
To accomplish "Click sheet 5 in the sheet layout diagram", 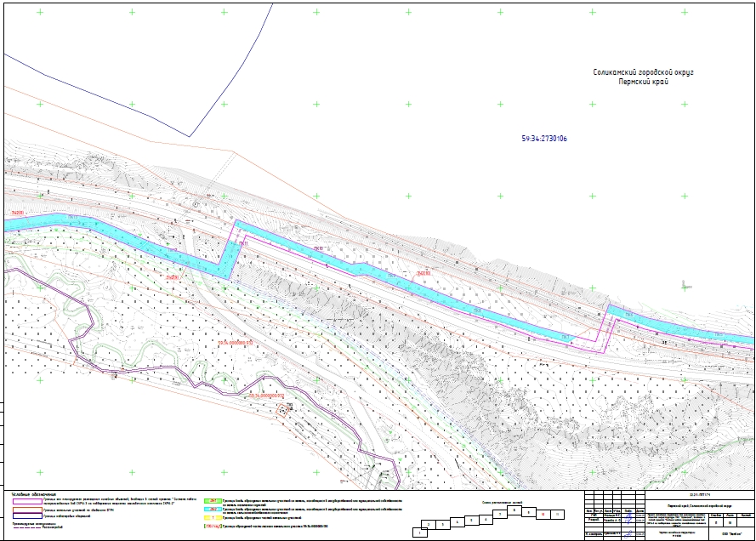I will [471, 521].
